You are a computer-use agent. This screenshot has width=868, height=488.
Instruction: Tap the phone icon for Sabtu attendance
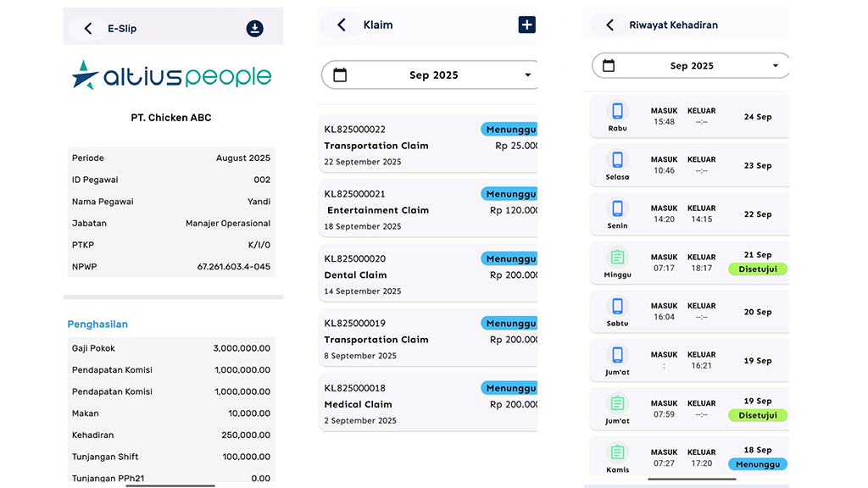[x=617, y=306]
